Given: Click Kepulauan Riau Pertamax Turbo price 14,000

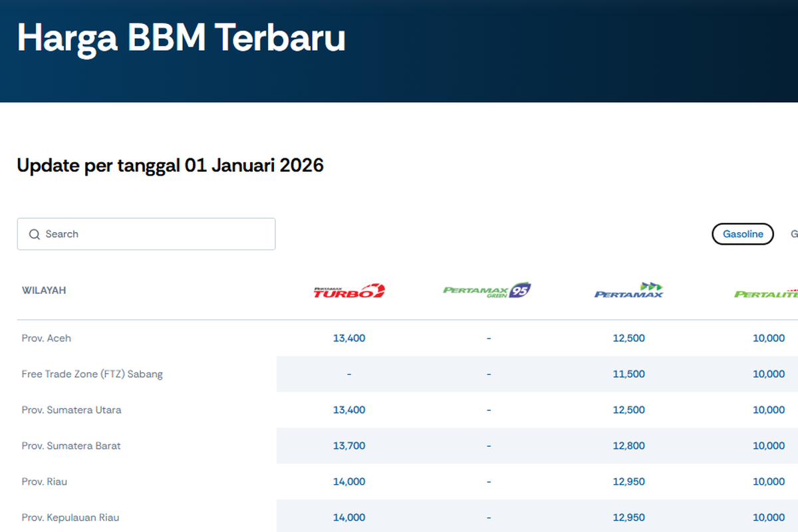Looking at the screenshot, I should click(x=349, y=517).
